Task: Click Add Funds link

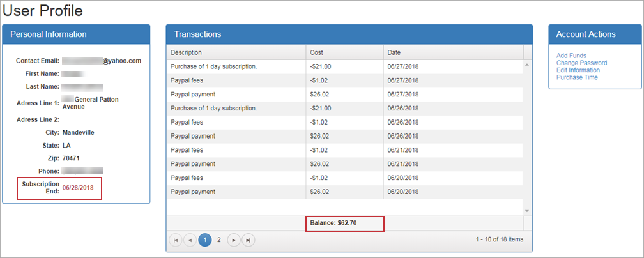Action: pyautogui.click(x=571, y=56)
